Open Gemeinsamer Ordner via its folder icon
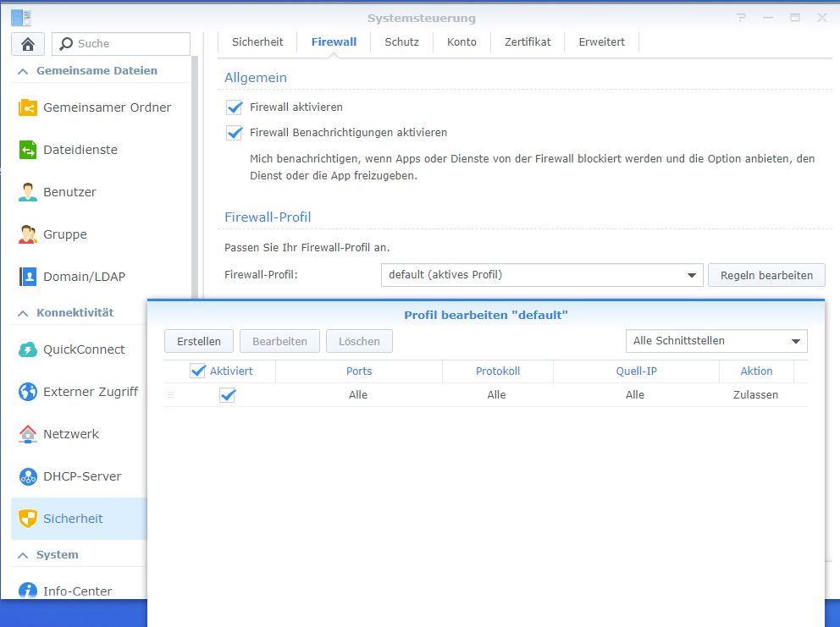 (x=28, y=107)
